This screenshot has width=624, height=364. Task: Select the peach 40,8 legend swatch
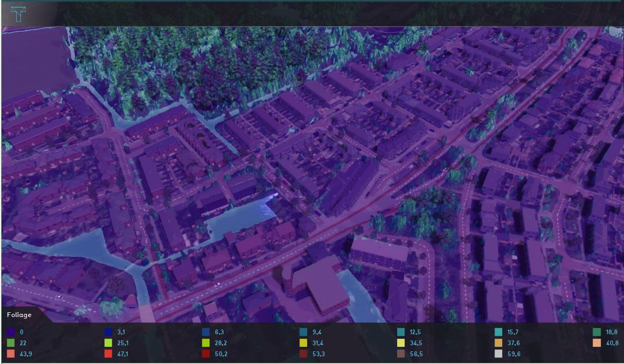[596, 343]
